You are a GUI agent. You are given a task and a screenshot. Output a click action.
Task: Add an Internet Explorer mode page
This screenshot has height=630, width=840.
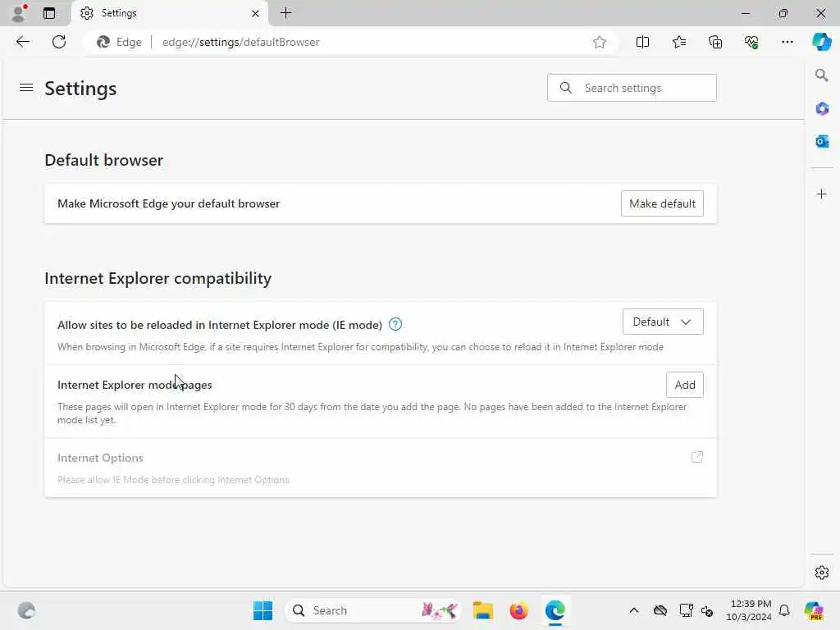point(685,385)
